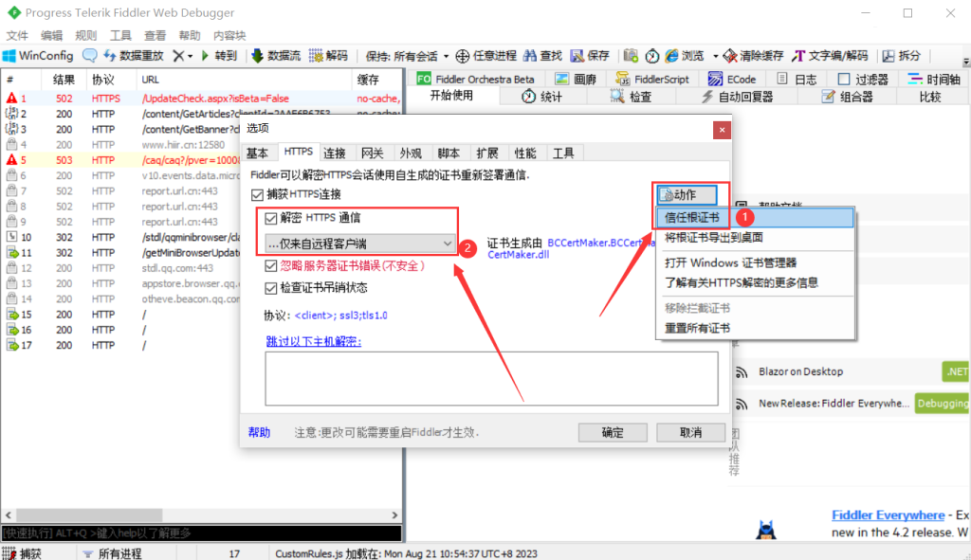The height and width of the screenshot is (560, 971).
Task: Open the Fiddler Orchestra Beta tab
Action: (475, 80)
